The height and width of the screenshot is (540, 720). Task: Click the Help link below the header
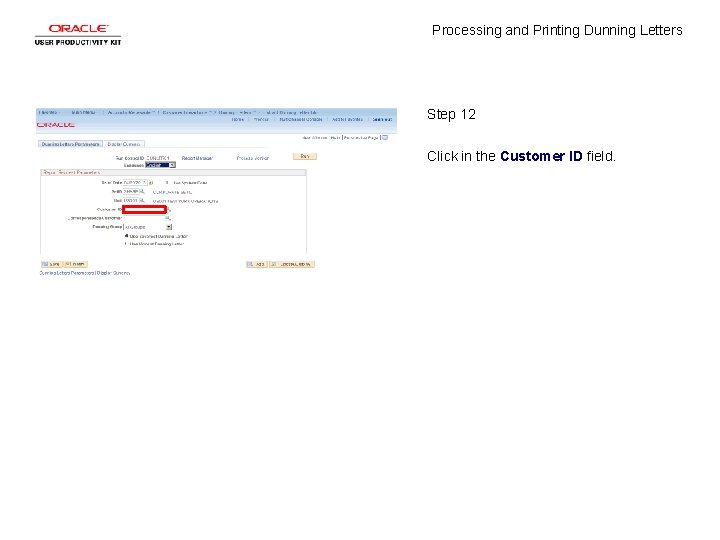coord(335,138)
